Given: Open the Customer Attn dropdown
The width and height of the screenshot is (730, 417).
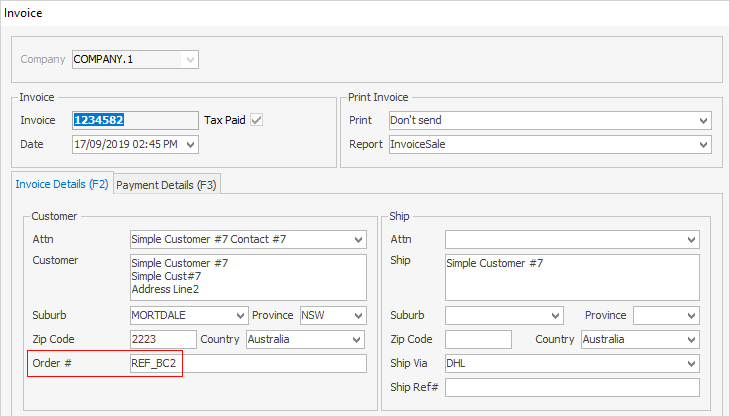Looking at the screenshot, I should pyautogui.click(x=358, y=240).
